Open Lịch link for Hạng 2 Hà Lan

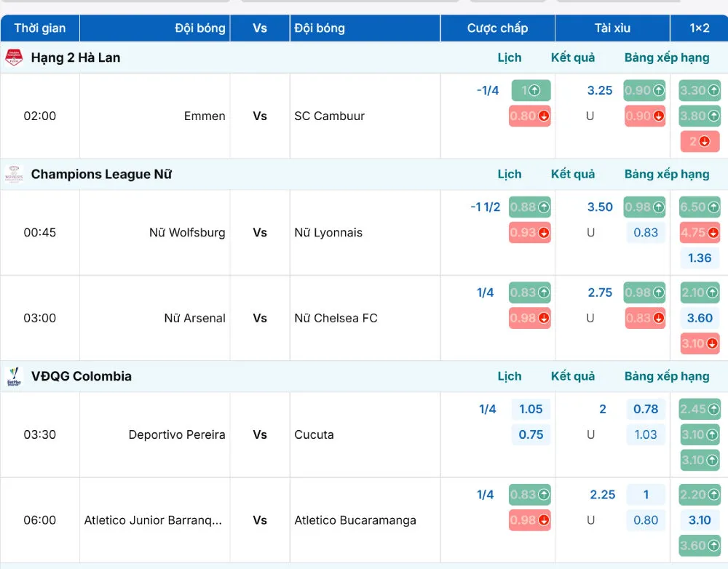point(510,57)
